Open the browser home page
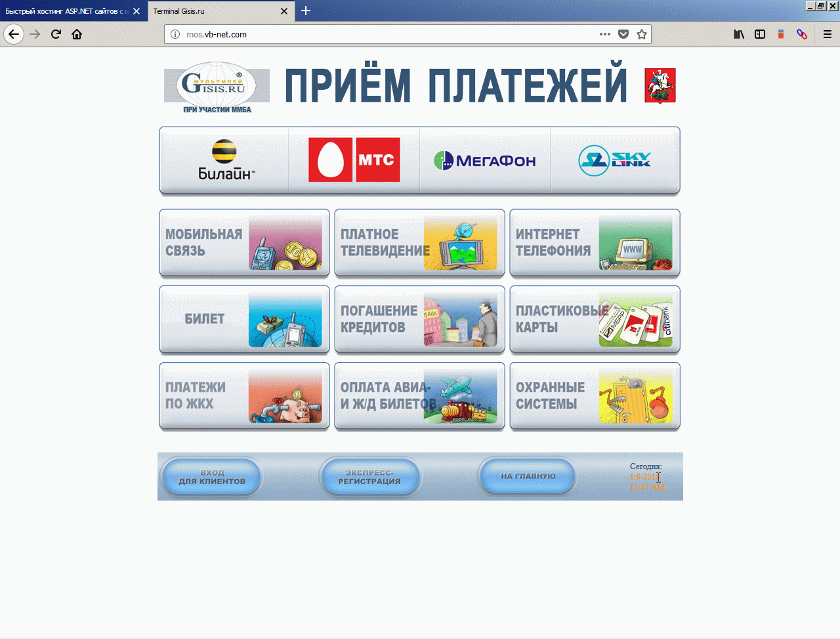 [77, 34]
